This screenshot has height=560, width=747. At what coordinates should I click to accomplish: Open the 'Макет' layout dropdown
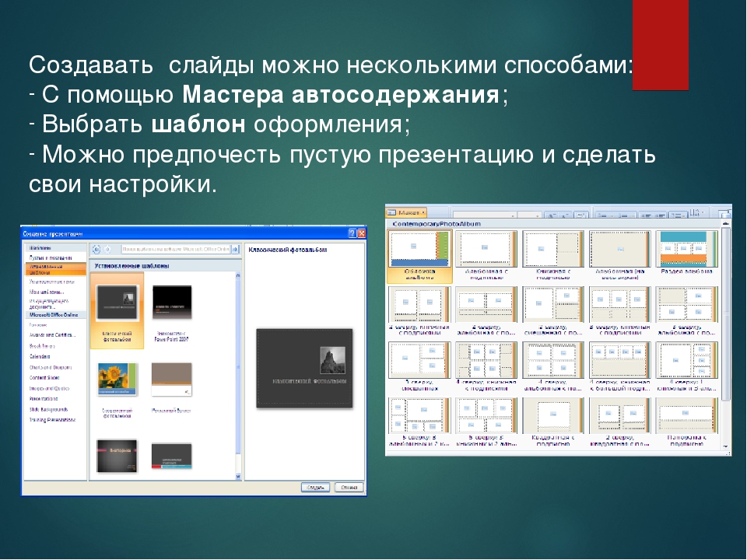pos(406,212)
